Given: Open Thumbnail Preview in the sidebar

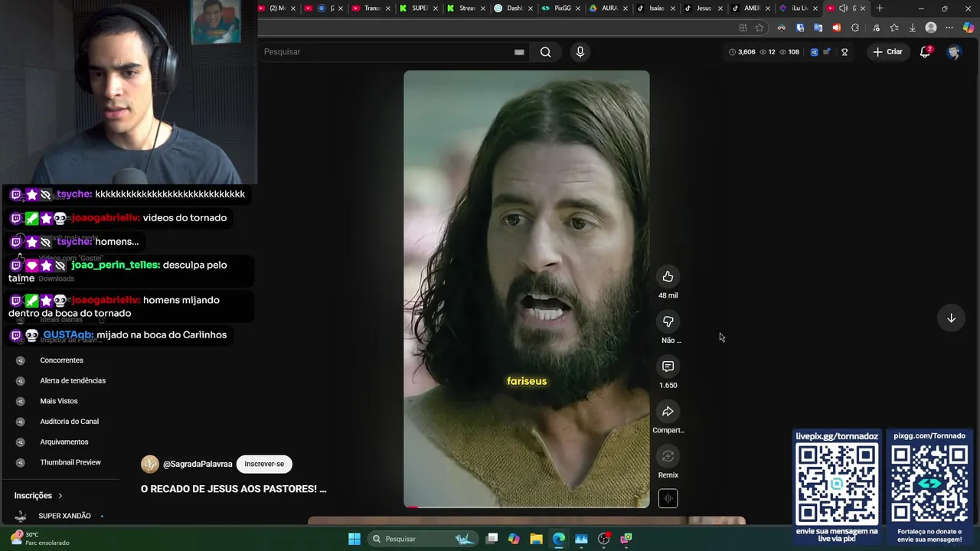Looking at the screenshot, I should click(x=70, y=462).
